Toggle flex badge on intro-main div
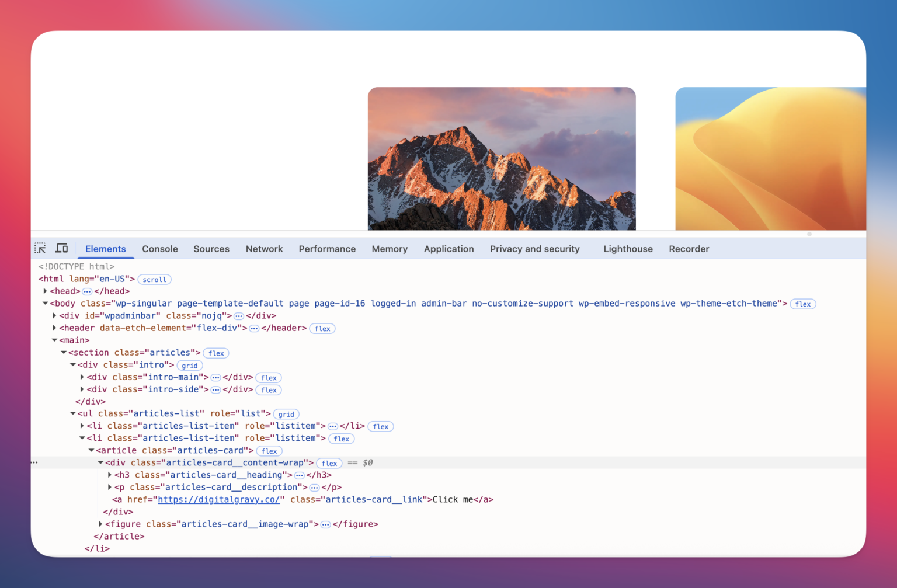 point(269,378)
